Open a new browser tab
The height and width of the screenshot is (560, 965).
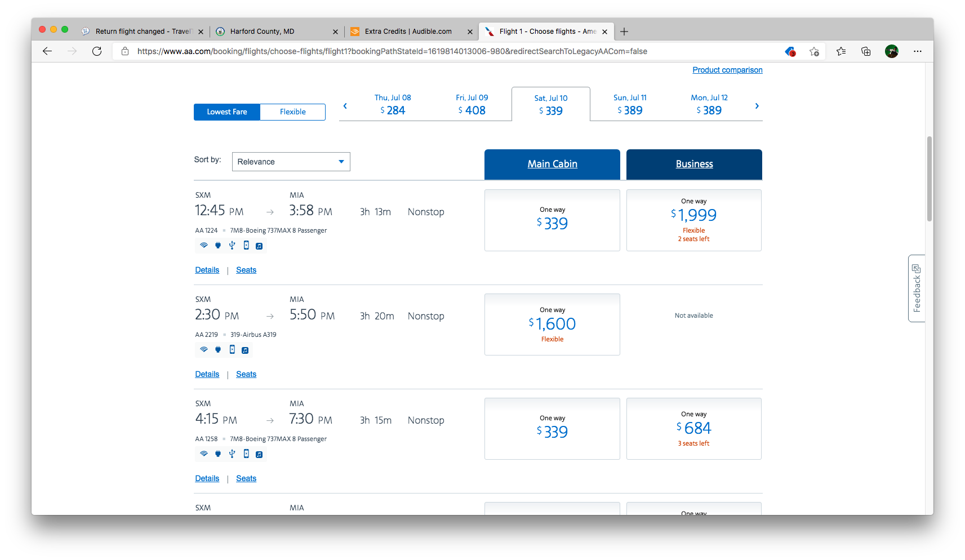click(x=624, y=32)
